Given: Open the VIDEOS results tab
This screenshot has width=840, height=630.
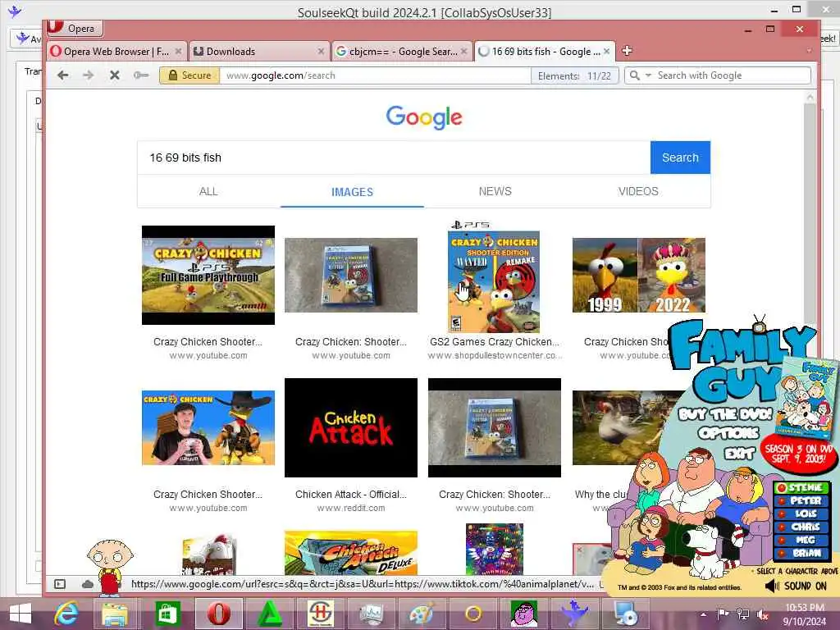Looking at the screenshot, I should 638,191.
